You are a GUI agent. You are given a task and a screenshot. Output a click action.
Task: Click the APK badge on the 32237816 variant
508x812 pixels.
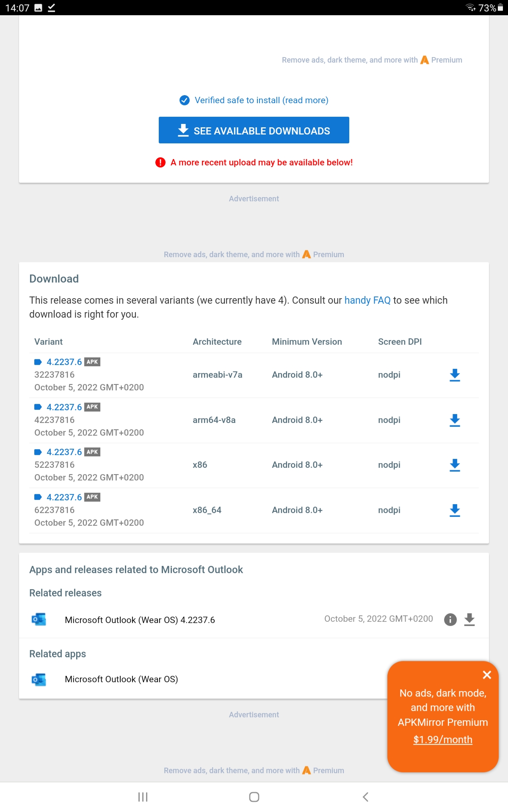click(x=92, y=362)
